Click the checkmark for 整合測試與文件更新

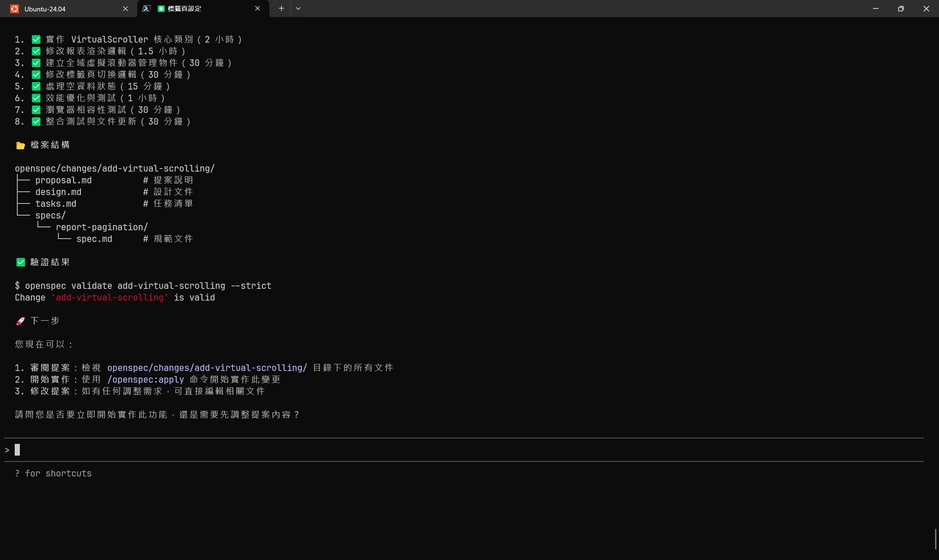(x=36, y=121)
